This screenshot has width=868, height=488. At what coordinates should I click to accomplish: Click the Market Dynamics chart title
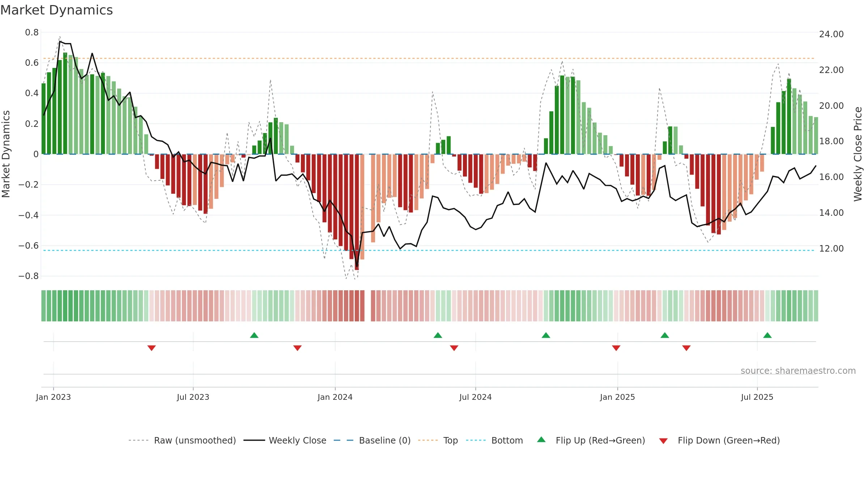[x=56, y=10]
